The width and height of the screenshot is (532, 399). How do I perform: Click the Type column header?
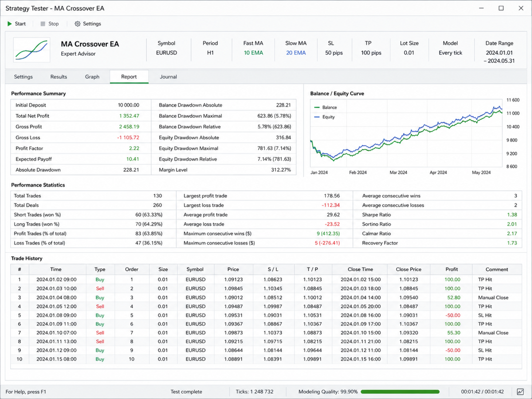pyautogui.click(x=100, y=269)
